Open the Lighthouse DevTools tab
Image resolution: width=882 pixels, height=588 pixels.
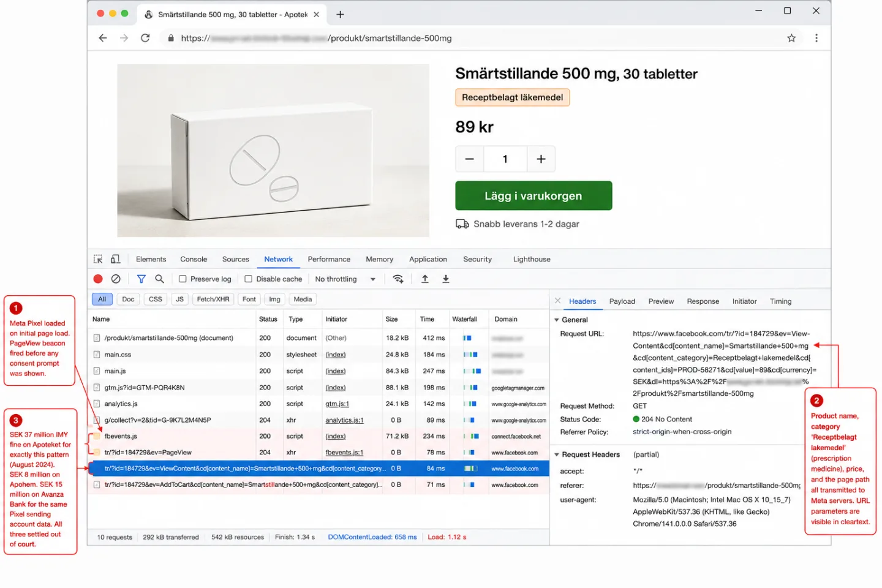tap(532, 259)
